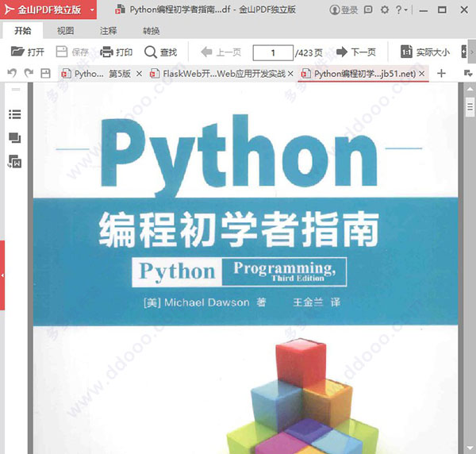Click the page number input field
Image resolution: width=476 pixels, height=454 pixels.
(273, 53)
